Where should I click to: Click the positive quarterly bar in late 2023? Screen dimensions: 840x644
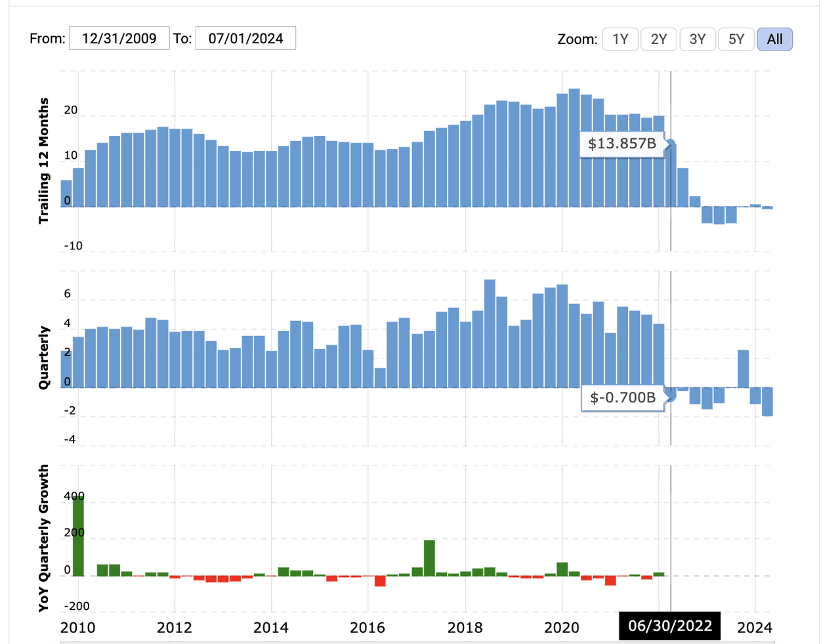744,369
